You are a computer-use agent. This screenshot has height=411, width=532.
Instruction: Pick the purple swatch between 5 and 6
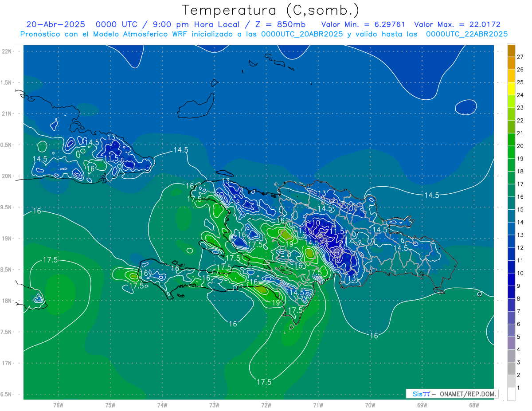(x=511, y=331)
